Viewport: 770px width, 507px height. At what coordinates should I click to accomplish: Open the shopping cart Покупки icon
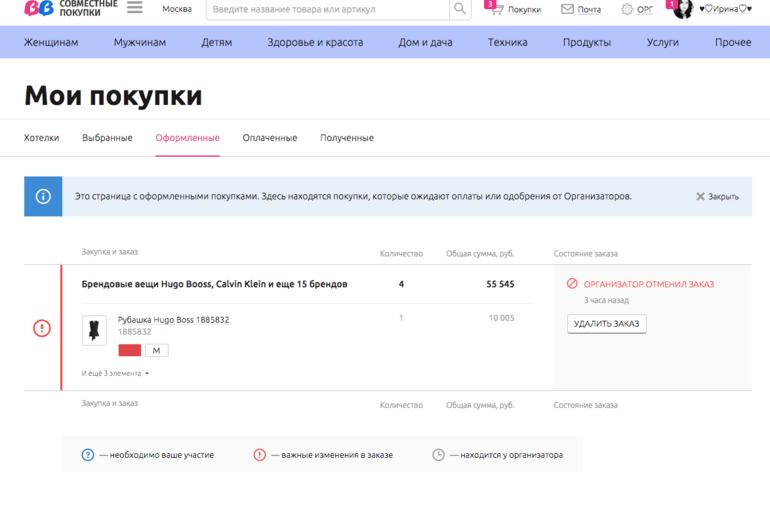[497, 9]
